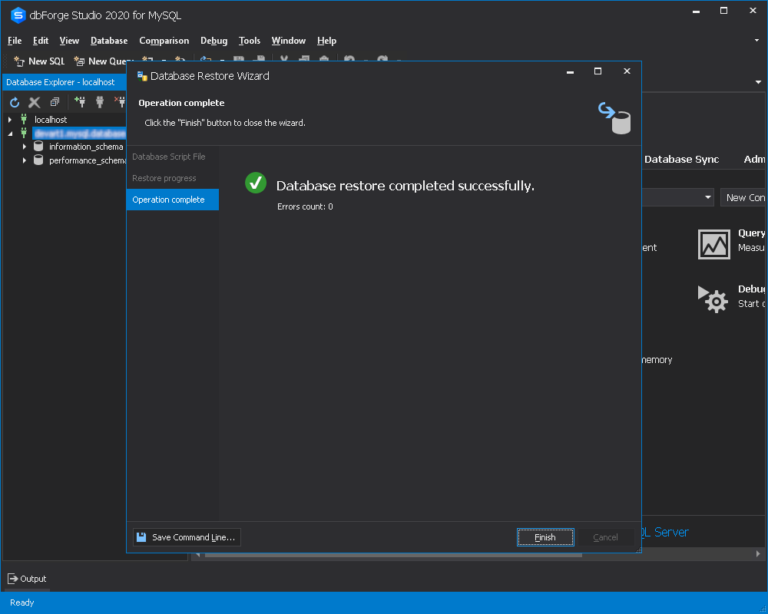
Task: Select performance_schema in the tree
Action: pos(87,161)
